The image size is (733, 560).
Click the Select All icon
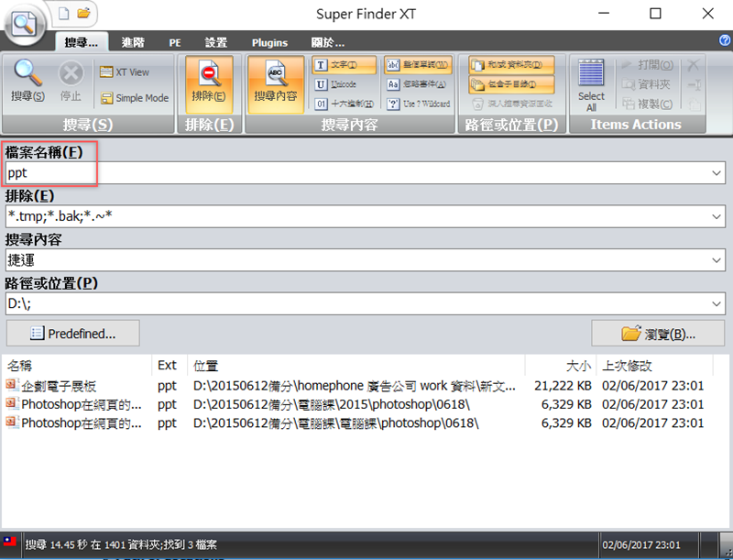tap(591, 84)
